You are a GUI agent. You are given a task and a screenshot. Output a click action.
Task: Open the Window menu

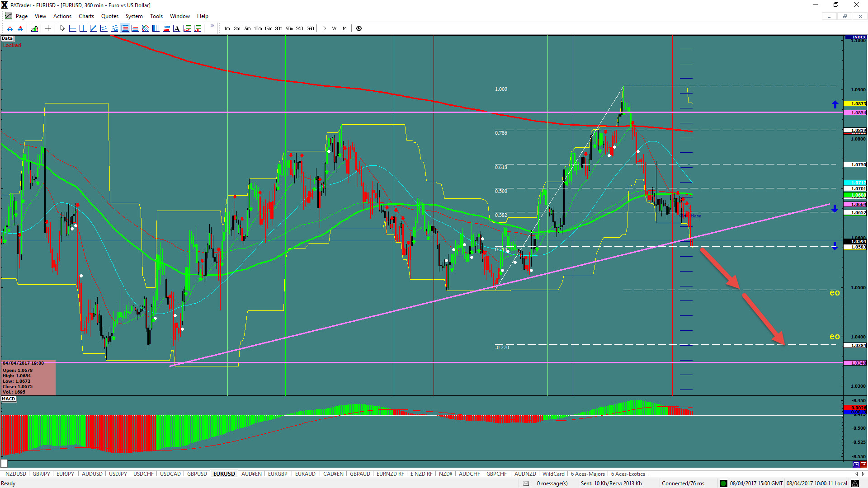pyautogui.click(x=180, y=16)
